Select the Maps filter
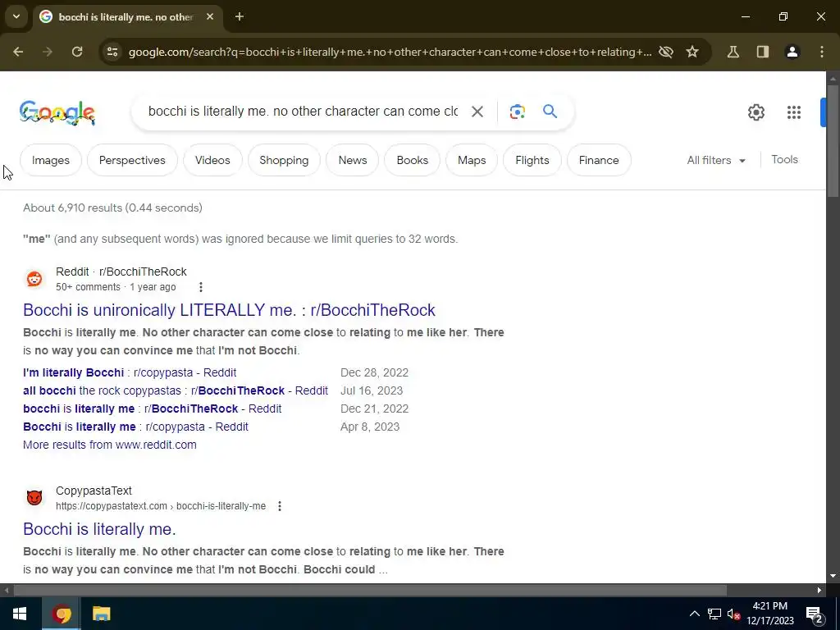840x630 pixels. tap(472, 160)
